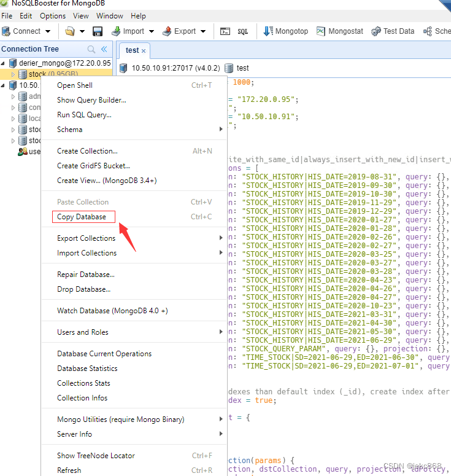The image size is (451, 476).
Task: Open the Help menu
Action: [138, 16]
